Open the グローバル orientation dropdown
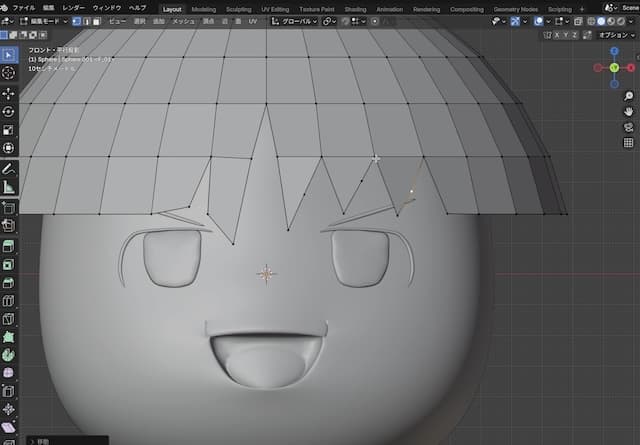The width and height of the screenshot is (640, 445). click(301, 20)
